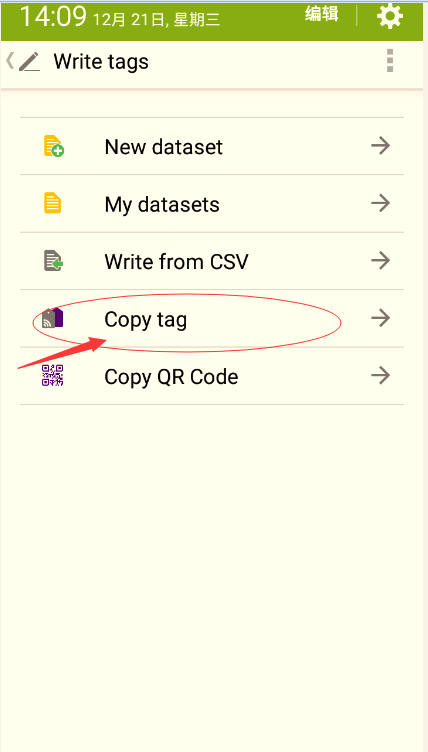Open Copy QR Code via its arrow
Screen dimensions: 428x752
coord(380,376)
